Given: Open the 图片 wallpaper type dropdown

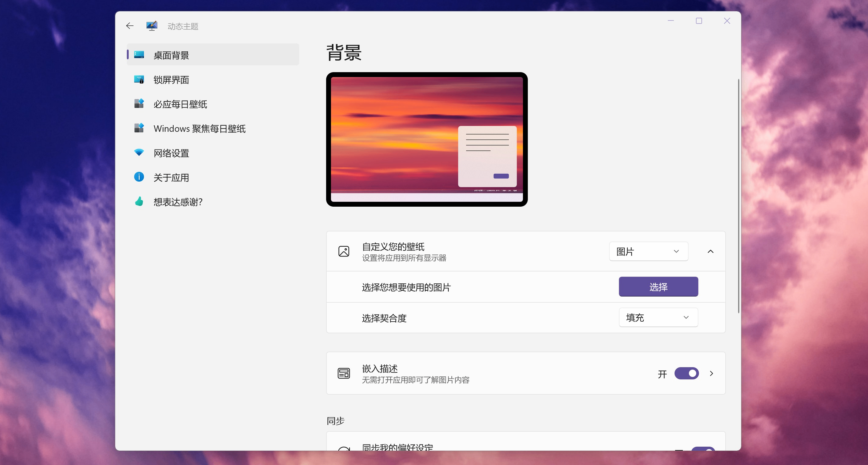Looking at the screenshot, I should click(648, 251).
